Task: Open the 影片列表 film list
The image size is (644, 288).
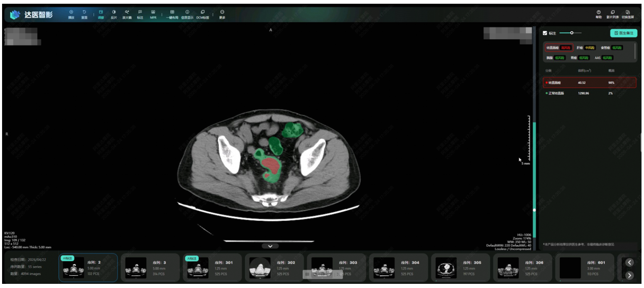Action: (612, 14)
